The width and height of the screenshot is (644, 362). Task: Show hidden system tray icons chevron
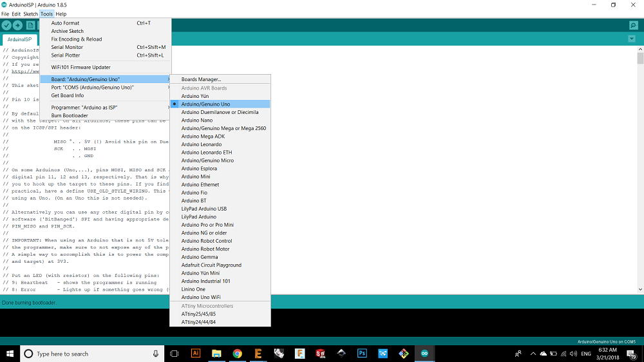coord(533,354)
